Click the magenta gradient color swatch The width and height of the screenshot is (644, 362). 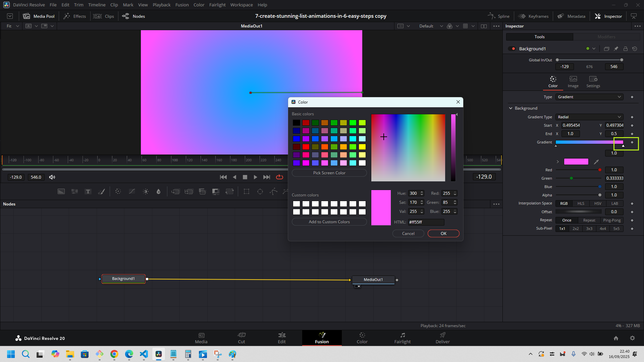click(x=576, y=162)
